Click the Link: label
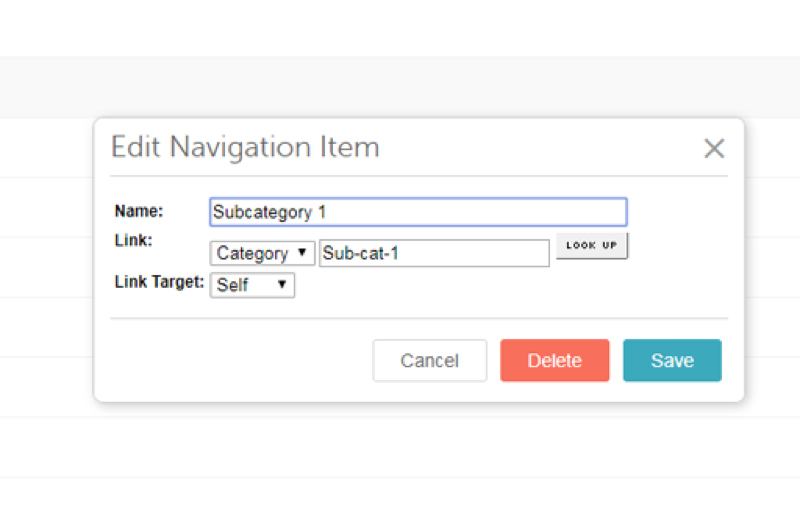The height and width of the screenshot is (531, 800). tap(133, 240)
